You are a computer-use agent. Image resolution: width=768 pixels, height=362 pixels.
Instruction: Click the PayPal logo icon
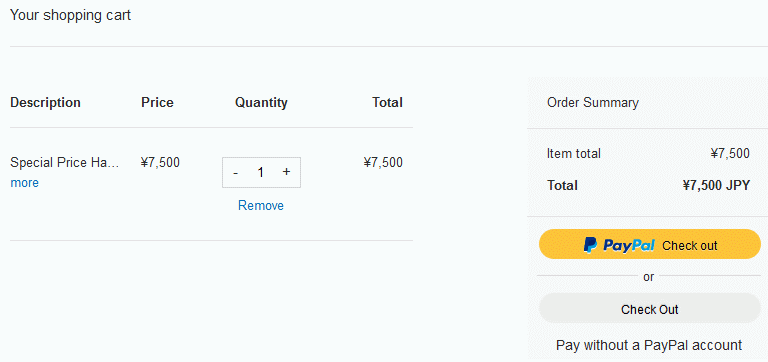pyautogui.click(x=590, y=244)
